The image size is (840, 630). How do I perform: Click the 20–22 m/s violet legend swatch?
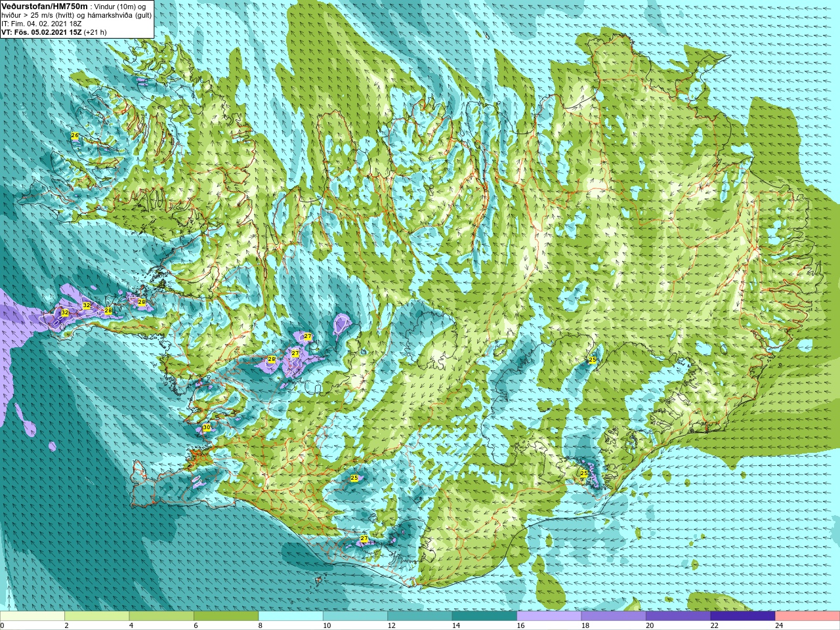coord(679,616)
